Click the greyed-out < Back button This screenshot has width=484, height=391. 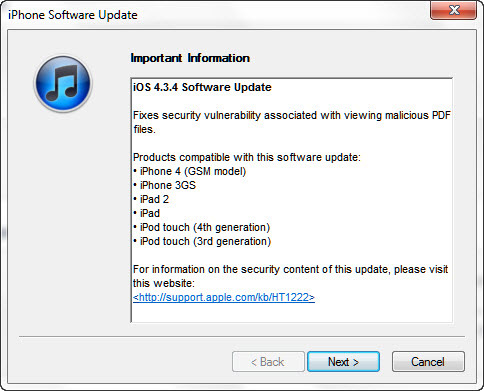[x=268, y=362]
